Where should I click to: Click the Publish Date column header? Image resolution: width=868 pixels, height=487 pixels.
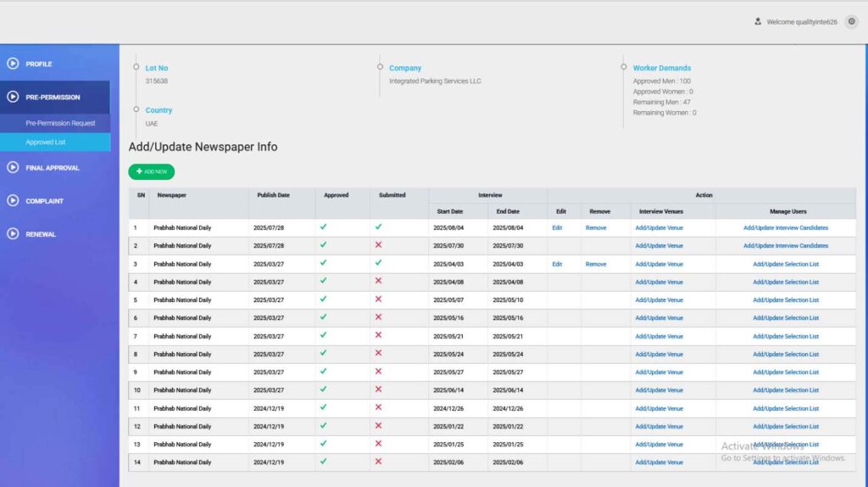pyautogui.click(x=273, y=195)
